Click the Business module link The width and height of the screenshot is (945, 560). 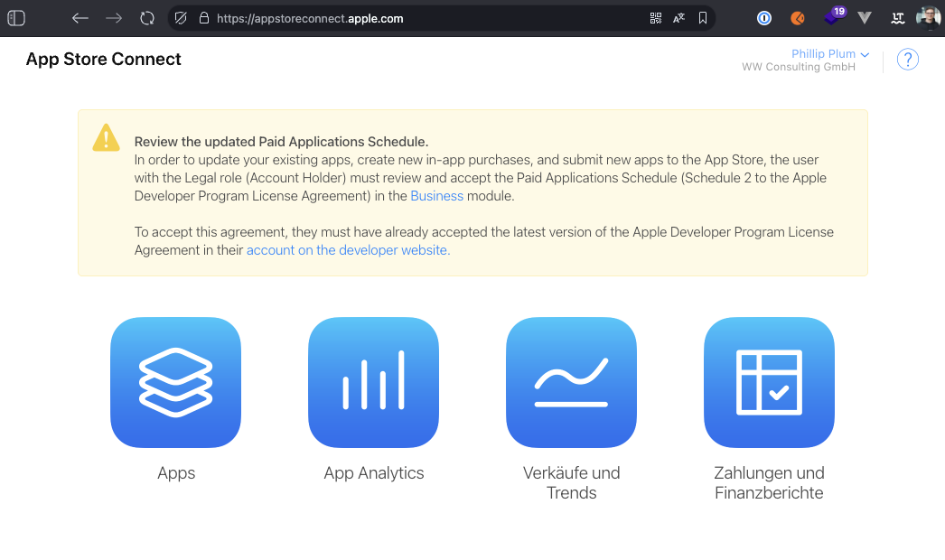(x=436, y=196)
